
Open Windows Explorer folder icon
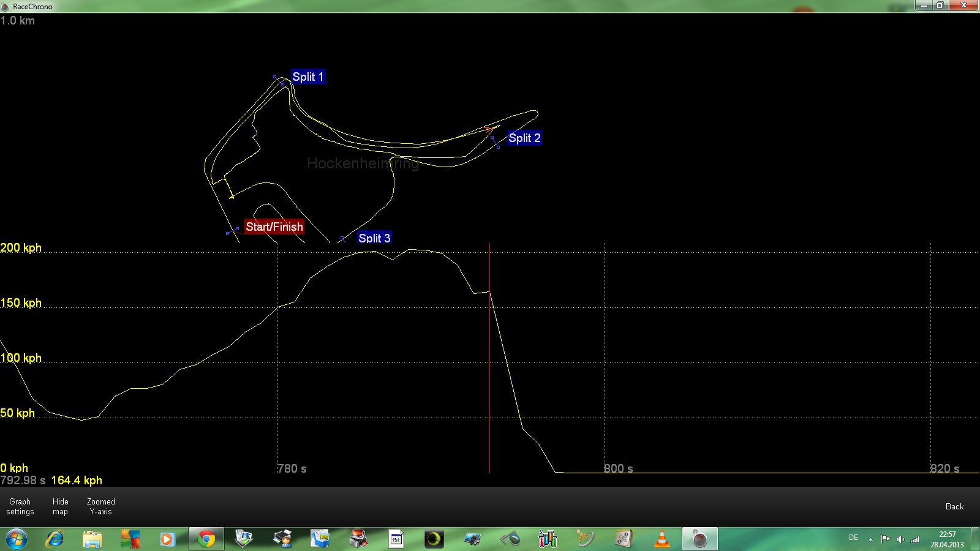click(92, 539)
